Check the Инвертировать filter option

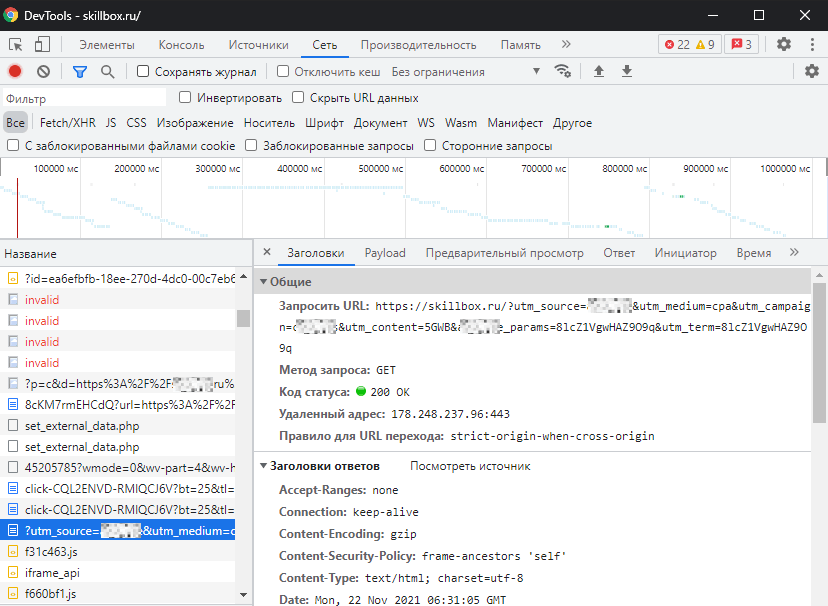185,98
